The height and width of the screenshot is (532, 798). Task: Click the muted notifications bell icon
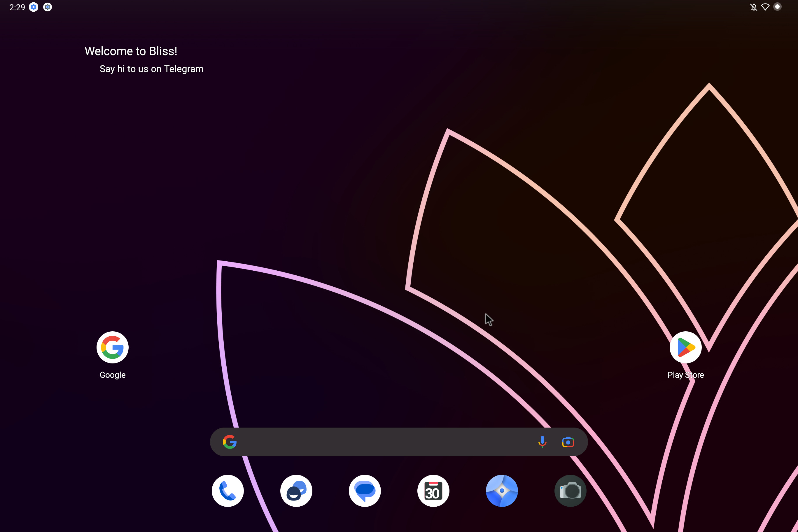click(x=753, y=7)
